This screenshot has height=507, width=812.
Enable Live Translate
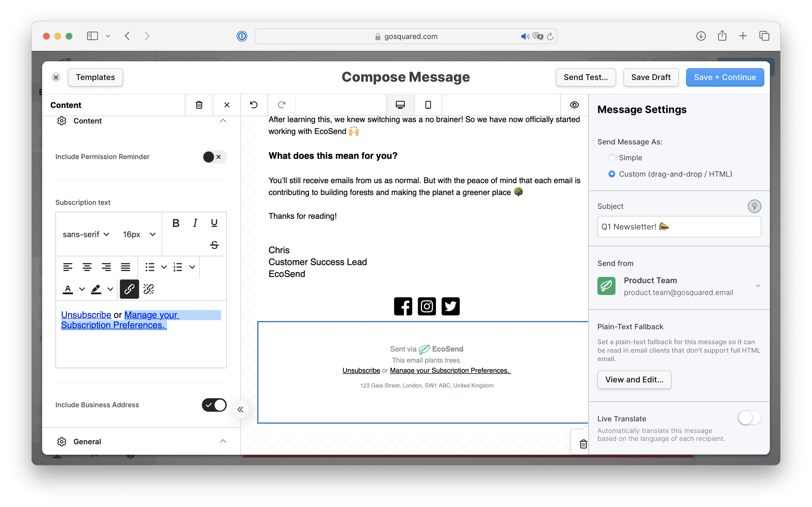pos(749,418)
